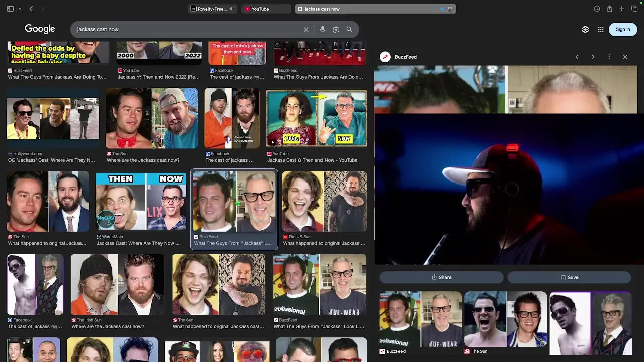
Task: Open the related BuzzFeed TUF-WEAR thumbnail
Action: point(421,319)
